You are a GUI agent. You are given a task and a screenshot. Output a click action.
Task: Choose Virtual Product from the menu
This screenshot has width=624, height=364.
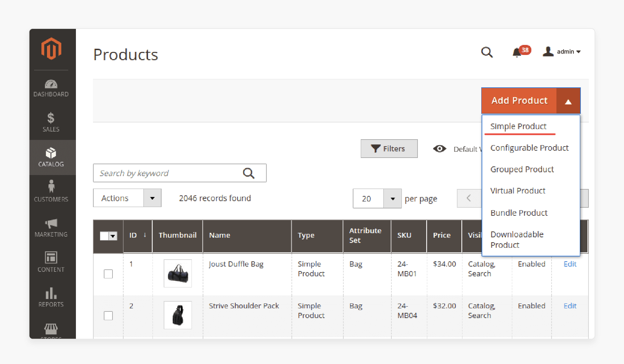coord(518,191)
